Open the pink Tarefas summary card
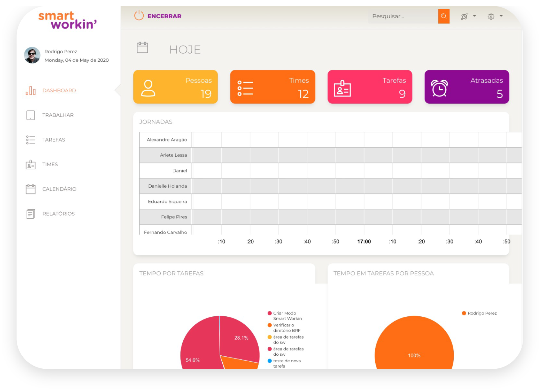Screen dimensions: 539x392 pos(370,87)
